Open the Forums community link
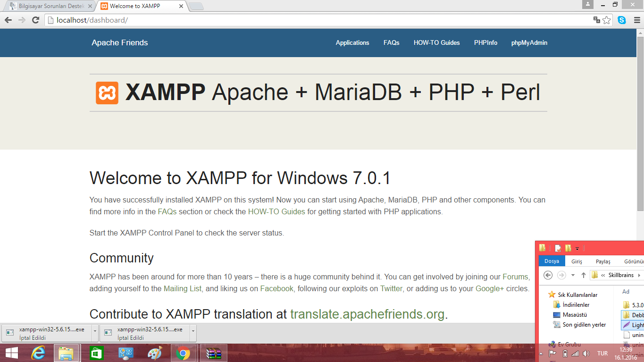 [x=516, y=277]
